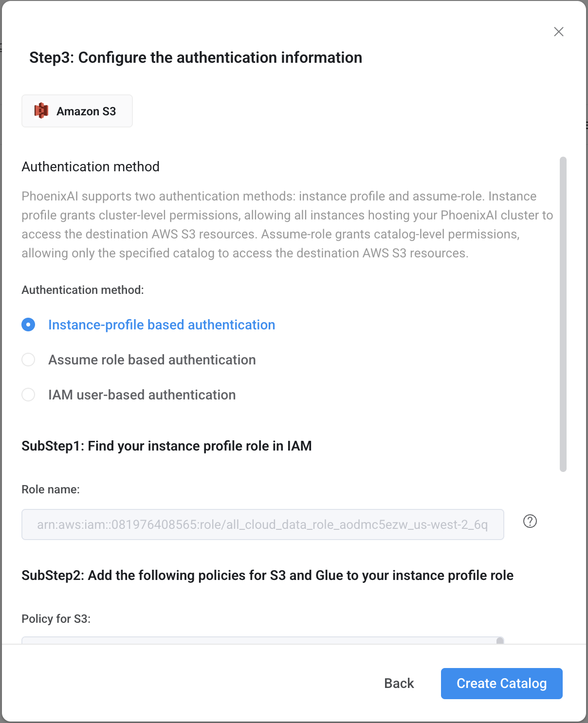This screenshot has height=723, width=588.
Task: Choose the Assume role based authentication radio
Action: click(x=28, y=360)
